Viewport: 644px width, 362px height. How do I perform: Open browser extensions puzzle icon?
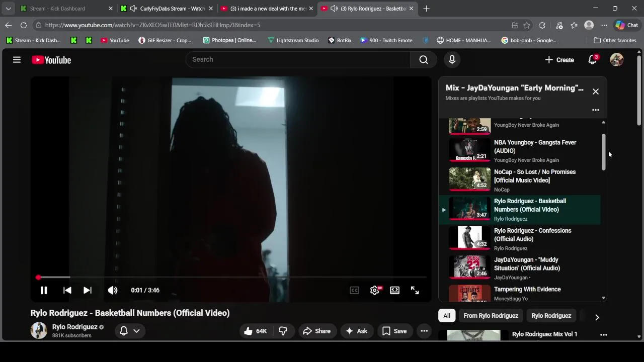click(x=542, y=25)
